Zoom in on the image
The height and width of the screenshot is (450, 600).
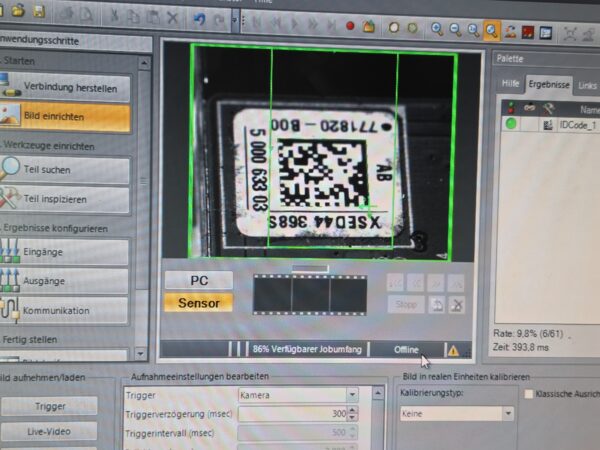click(x=437, y=29)
